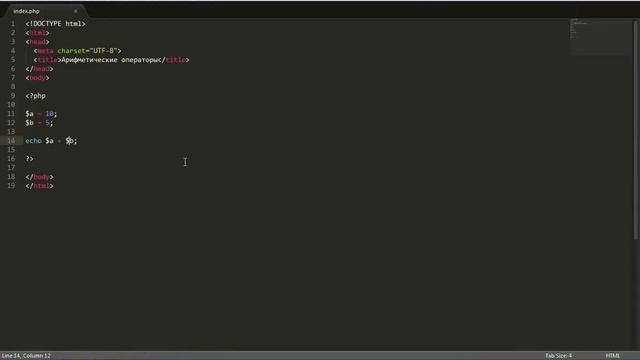Click the title text Арифметические операторы
Screen dimensions: 640x360
click(109, 60)
